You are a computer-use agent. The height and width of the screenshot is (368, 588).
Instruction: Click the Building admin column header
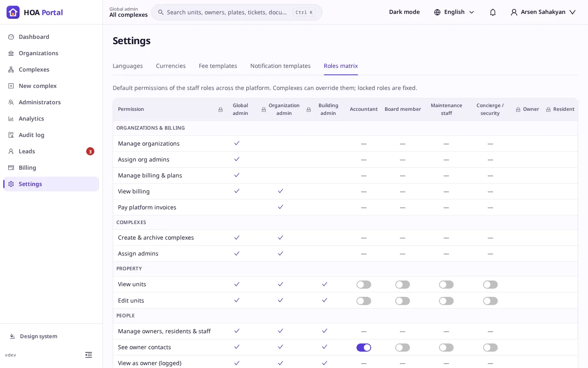pyautogui.click(x=328, y=109)
